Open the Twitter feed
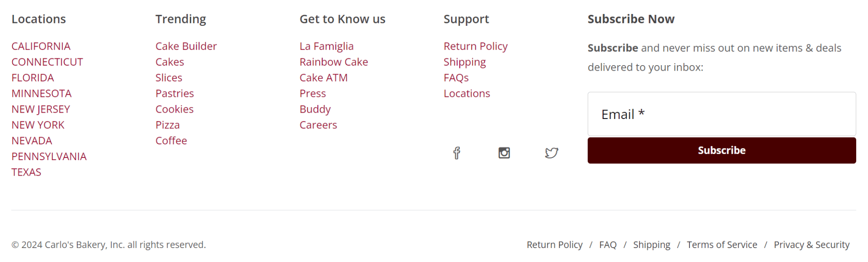Viewport: 868px width, 262px height. tap(552, 153)
